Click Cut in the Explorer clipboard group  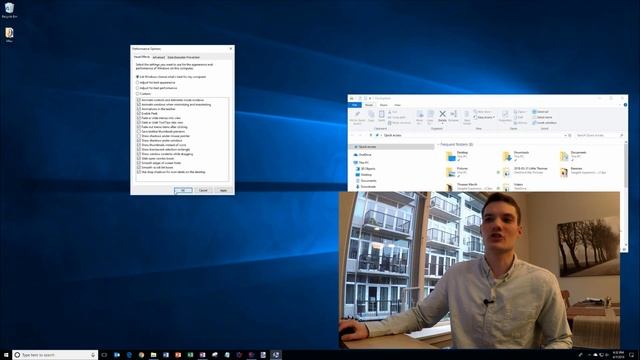(392, 111)
